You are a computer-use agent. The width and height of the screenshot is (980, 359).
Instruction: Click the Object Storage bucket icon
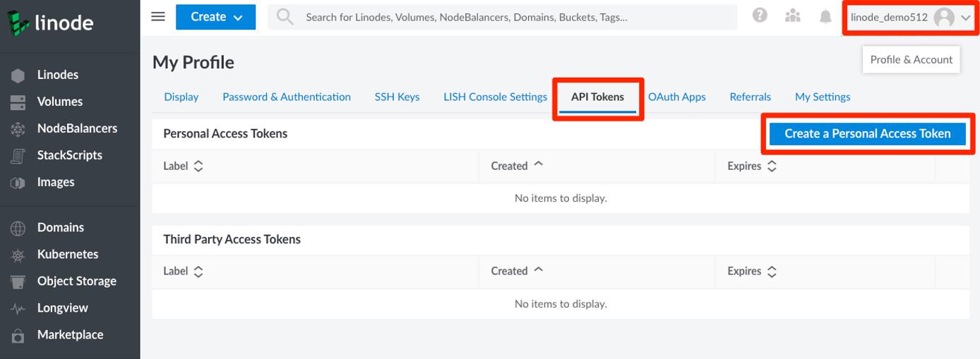point(18,281)
